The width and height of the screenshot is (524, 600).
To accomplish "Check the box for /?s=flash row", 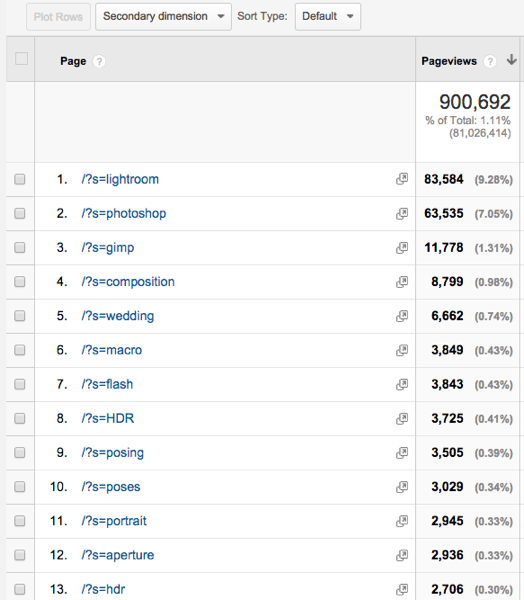I will coord(20,384).
